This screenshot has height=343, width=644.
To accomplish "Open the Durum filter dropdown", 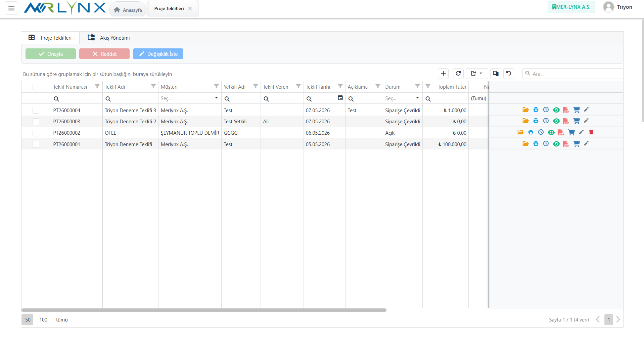I will click(417, 98).
